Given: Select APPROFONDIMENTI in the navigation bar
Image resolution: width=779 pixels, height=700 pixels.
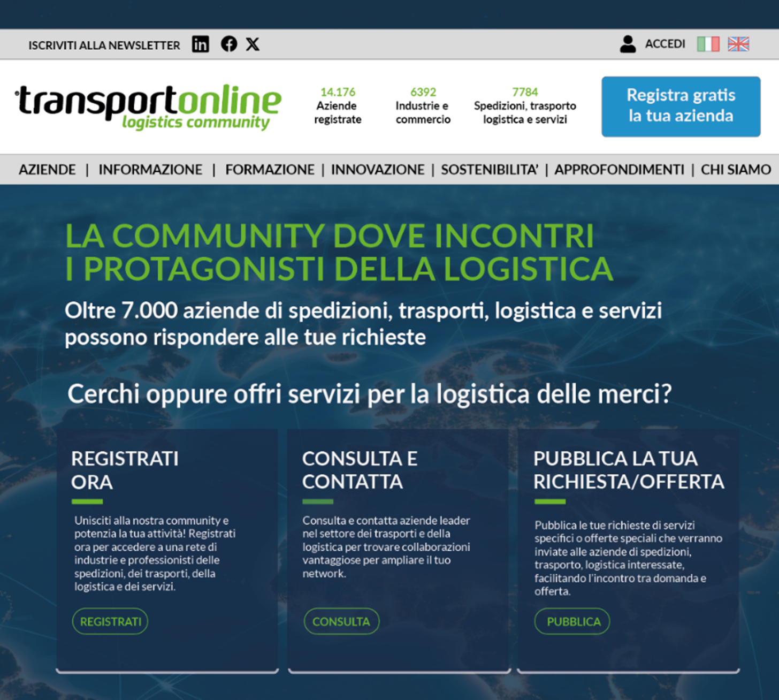Looking at the screenshot, I should [619, 170].
